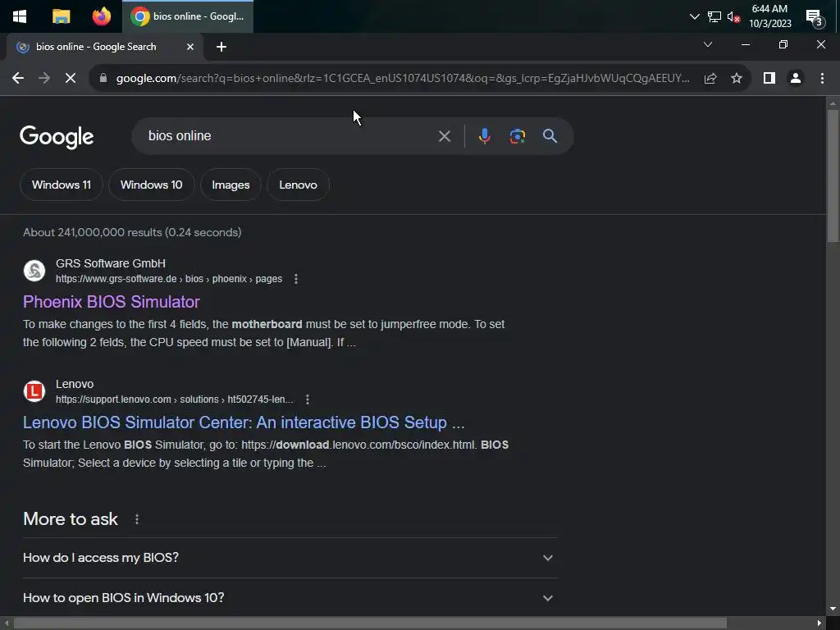Screen dimensions: 840x630
Task: Open more options for GRS Software result
Action: [296, 279]
